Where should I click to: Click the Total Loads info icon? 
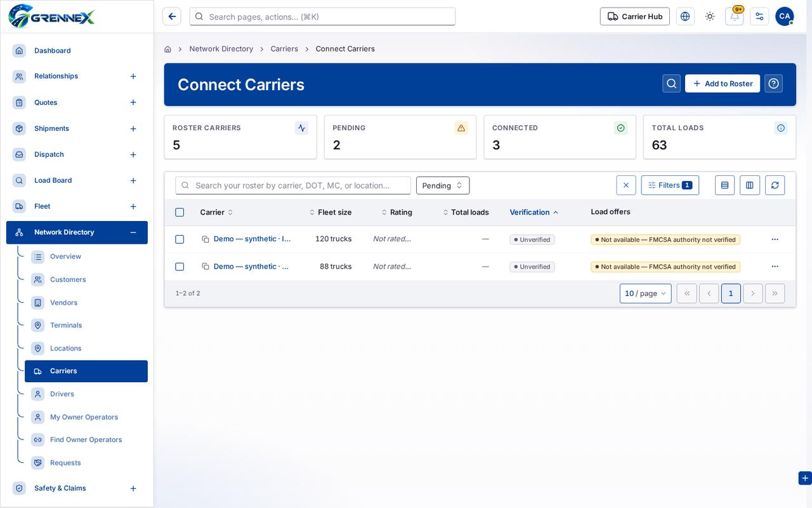tap(781, 128)
